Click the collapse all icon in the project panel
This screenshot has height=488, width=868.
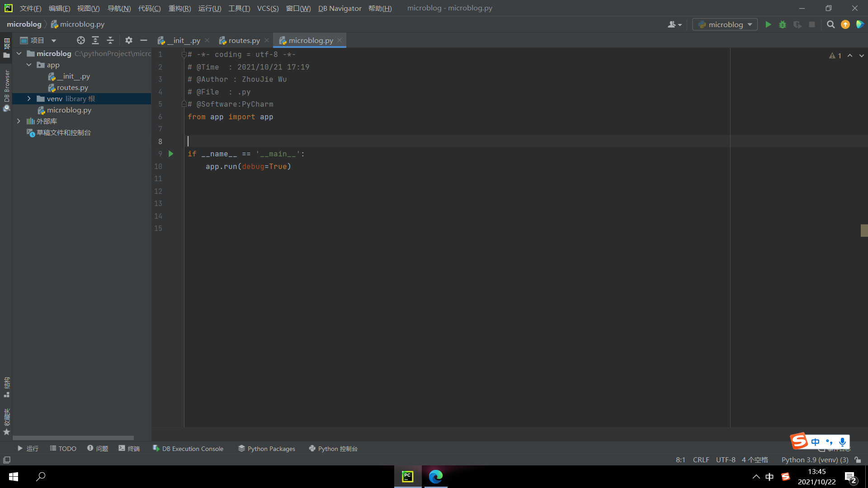(110, 41)
